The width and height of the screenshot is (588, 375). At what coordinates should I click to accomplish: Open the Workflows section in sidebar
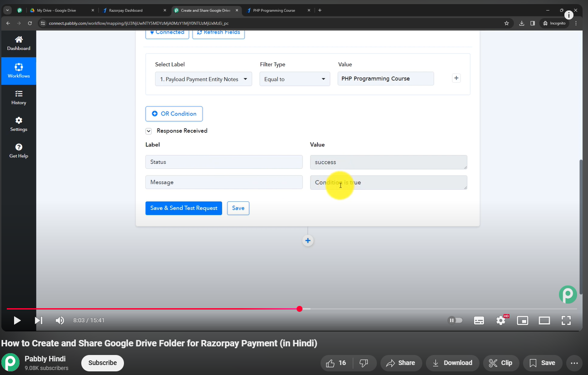point(19,71)
